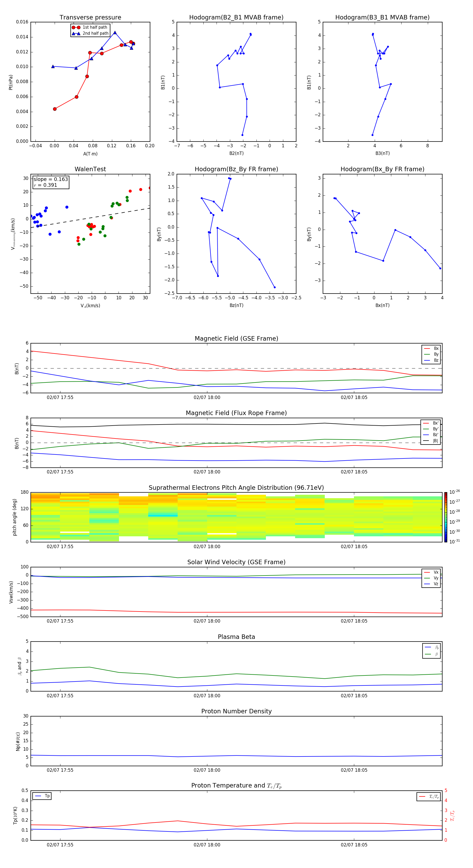Select the "r = 0.391" annotation
The image size is (473, 868).
[x=45, y=185]
